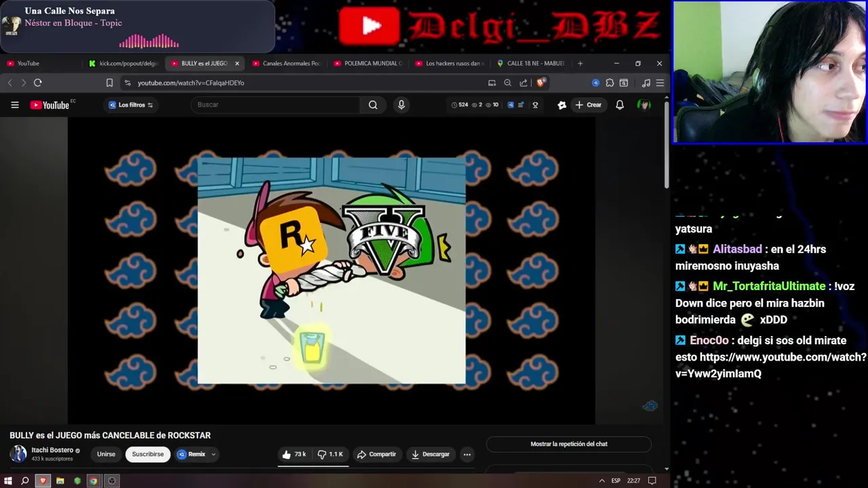Switch to the Los hackers rusos tab

pos(449,64)
